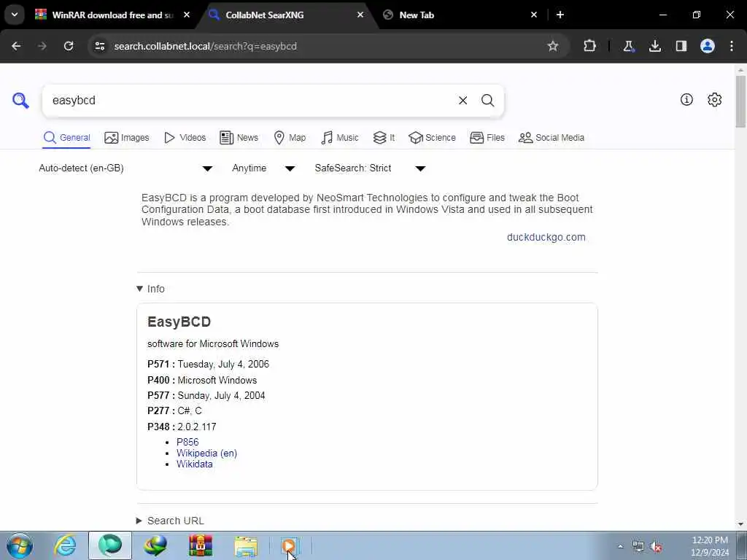Image resolution: width=747 pixels, height=560 pixels.
Task: Click the muted volume tray icon
Action: [656, 547]
